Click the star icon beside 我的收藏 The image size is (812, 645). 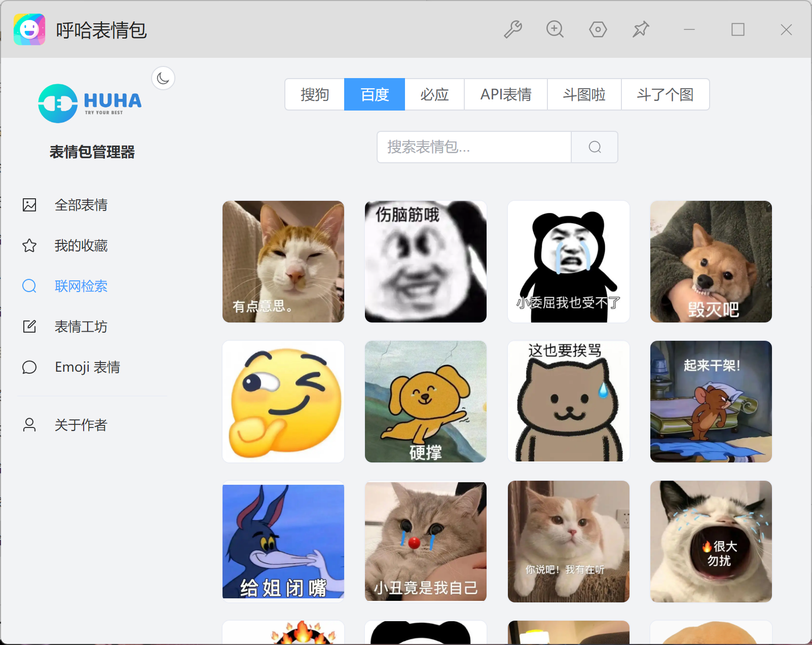(29, 245)
